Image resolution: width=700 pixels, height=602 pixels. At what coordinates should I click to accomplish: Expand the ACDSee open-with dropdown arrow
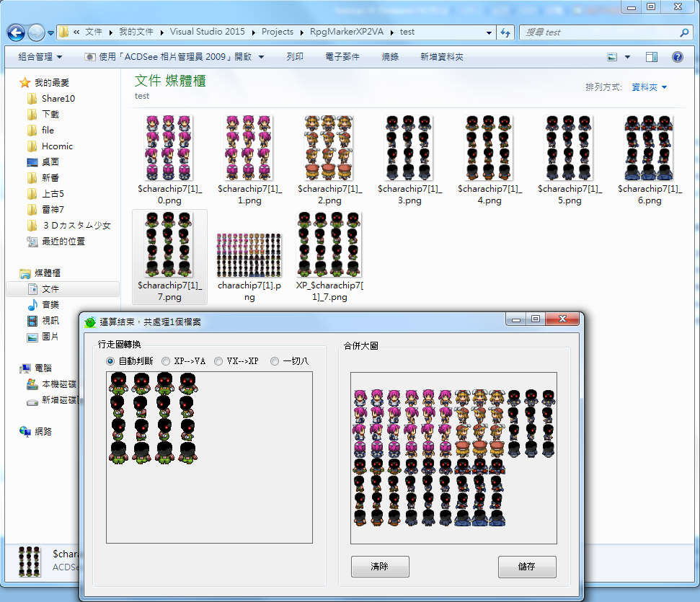261,57
